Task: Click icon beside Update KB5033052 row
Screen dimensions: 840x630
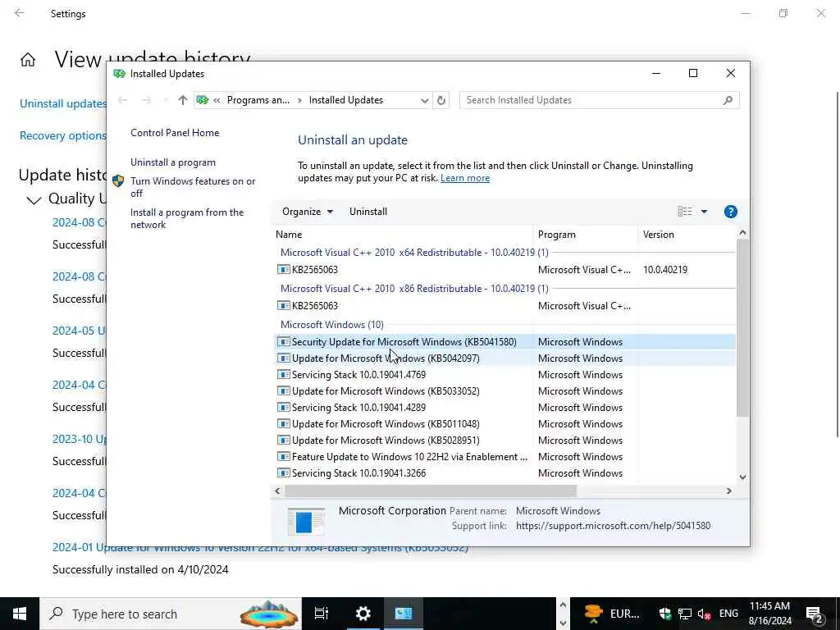Action: coord(283,391)
